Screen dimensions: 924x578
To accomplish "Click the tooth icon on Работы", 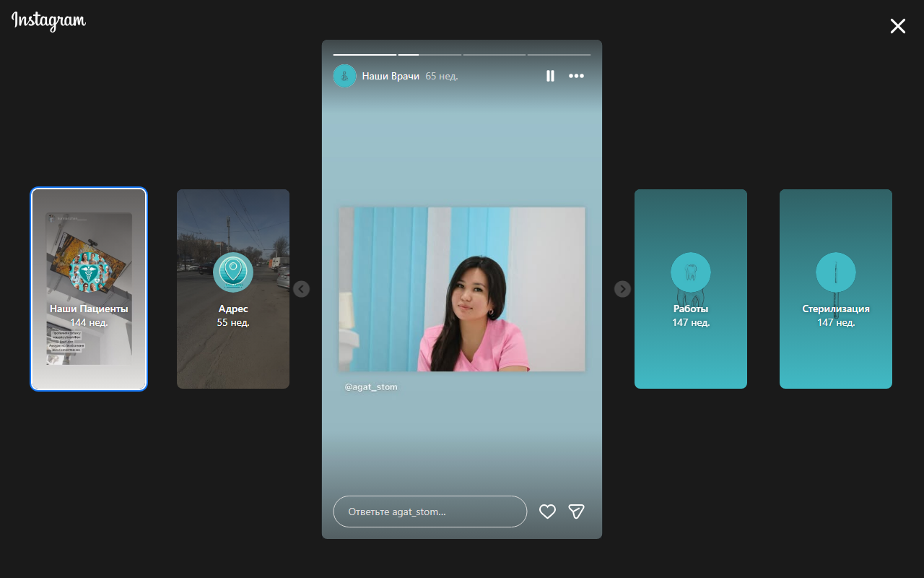I will [x=691, y=272].
